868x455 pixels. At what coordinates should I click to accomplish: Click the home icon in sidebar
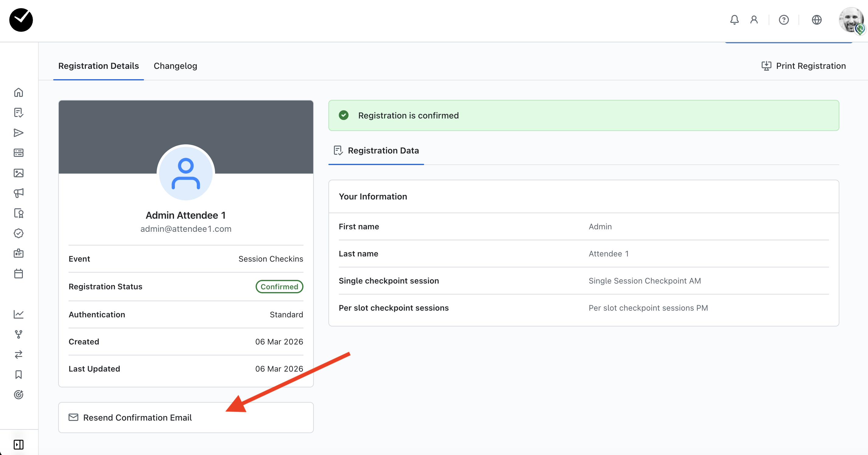(19, 92)
